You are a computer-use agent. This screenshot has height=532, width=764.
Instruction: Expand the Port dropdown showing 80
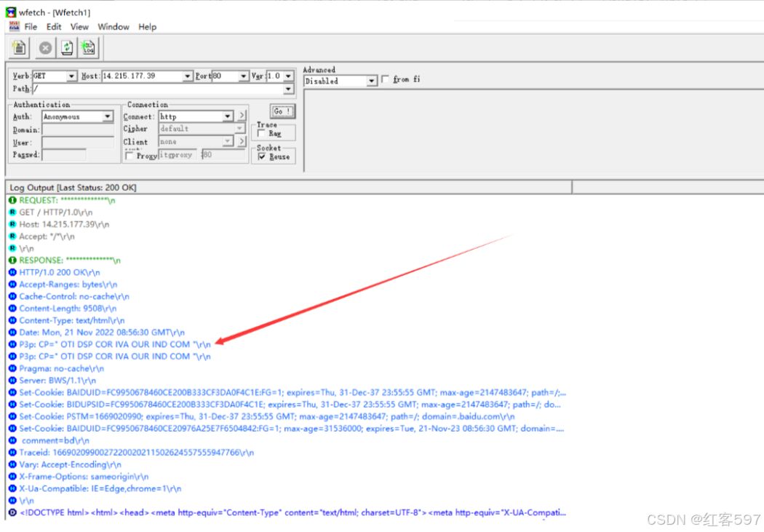[243, 76]
